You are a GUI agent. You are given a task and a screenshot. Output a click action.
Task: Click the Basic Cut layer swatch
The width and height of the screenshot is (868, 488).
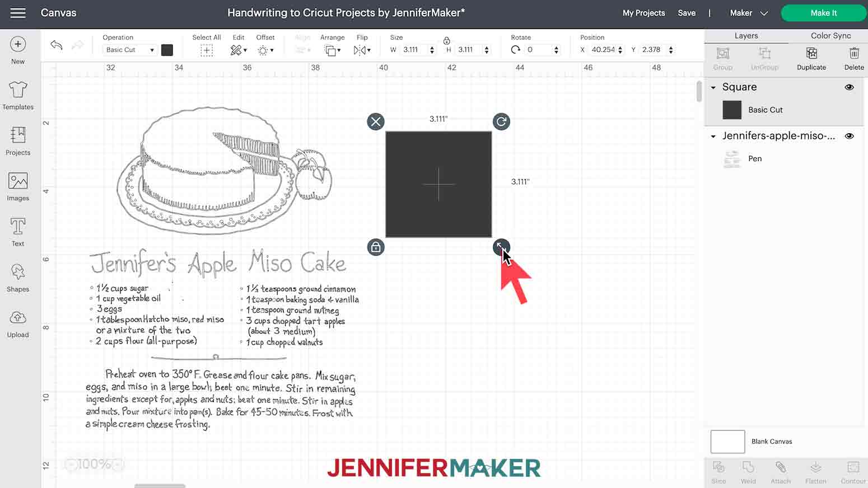click(732, 110)
